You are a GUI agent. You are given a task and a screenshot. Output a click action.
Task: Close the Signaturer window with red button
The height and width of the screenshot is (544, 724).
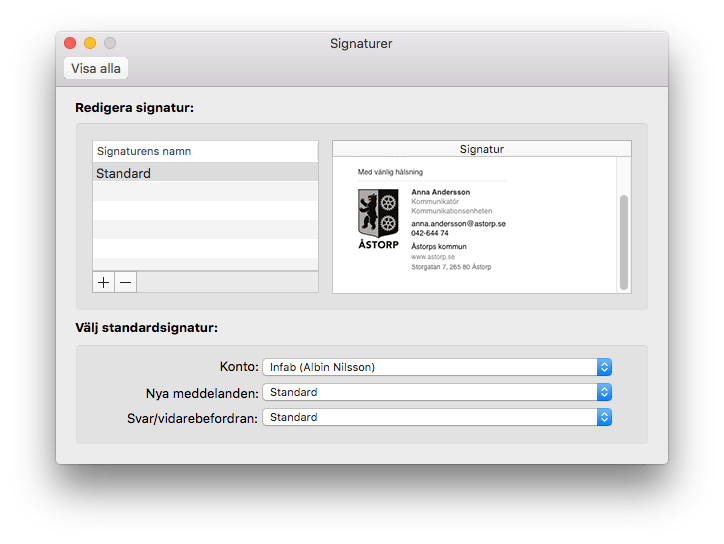[x=70, y=44]
